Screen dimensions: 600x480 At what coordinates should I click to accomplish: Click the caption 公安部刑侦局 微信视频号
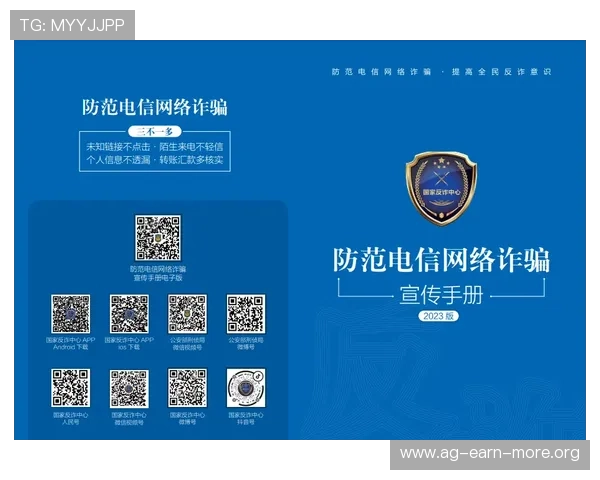188,343
